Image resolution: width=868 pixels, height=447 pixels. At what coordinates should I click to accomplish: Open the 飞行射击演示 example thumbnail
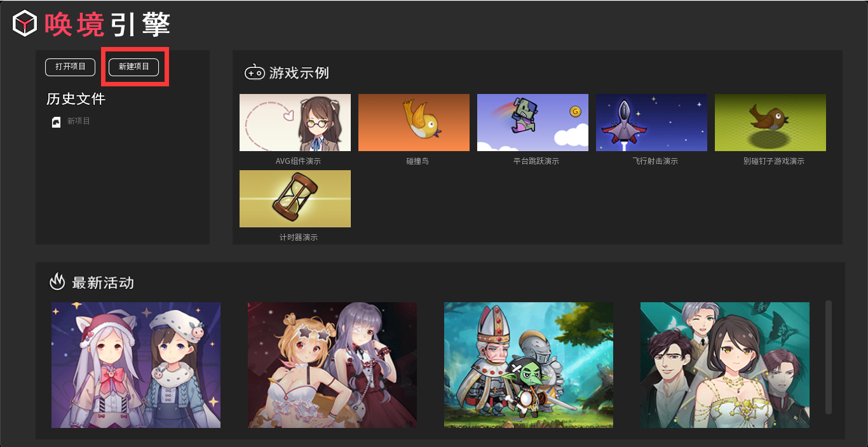click(x=651, y=123)
